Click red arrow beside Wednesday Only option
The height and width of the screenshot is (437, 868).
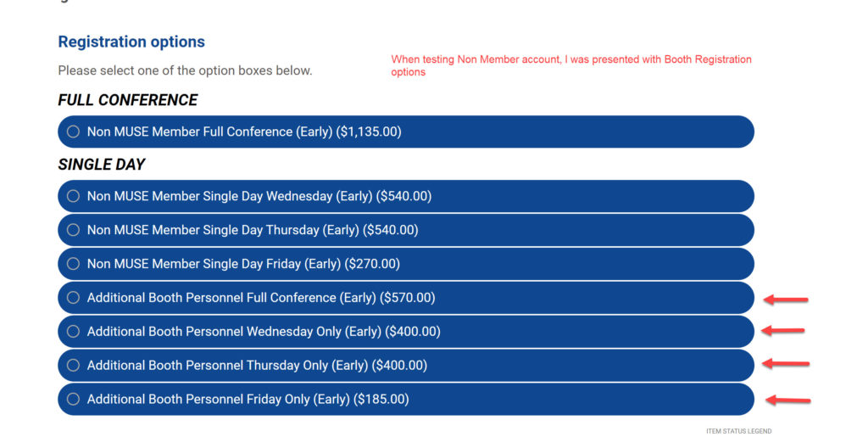coord(782,331)
